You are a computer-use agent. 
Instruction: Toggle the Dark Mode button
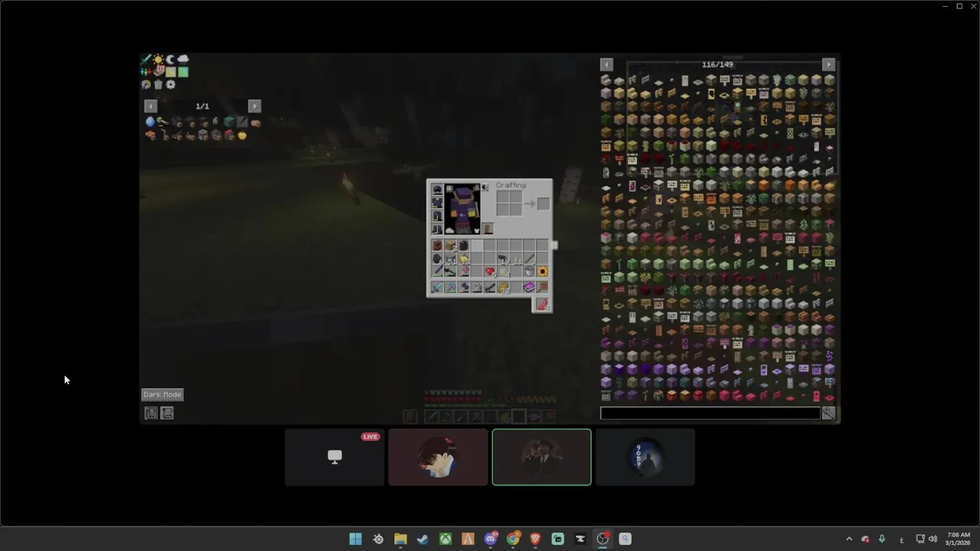pyautogui.click(x=162, y=395)
